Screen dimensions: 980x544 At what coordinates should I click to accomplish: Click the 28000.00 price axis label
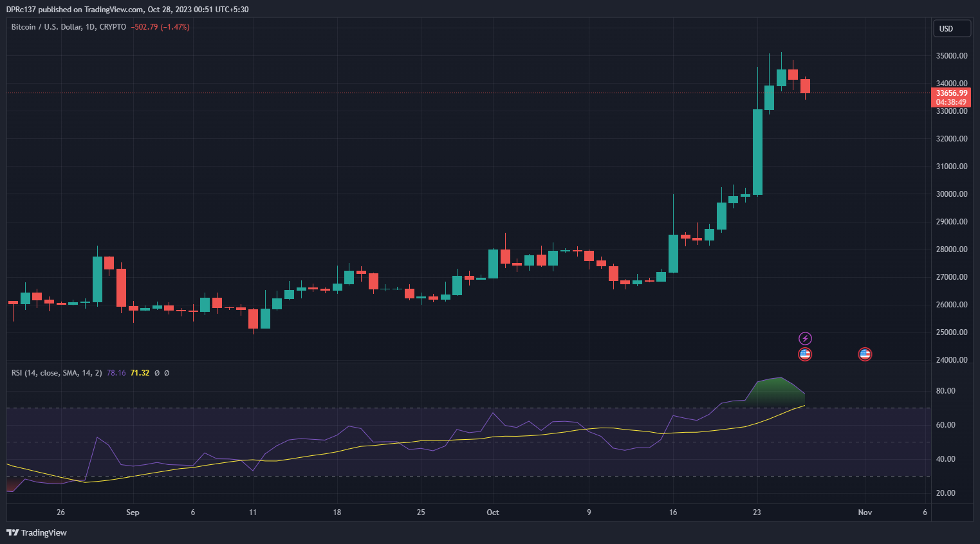952,249
